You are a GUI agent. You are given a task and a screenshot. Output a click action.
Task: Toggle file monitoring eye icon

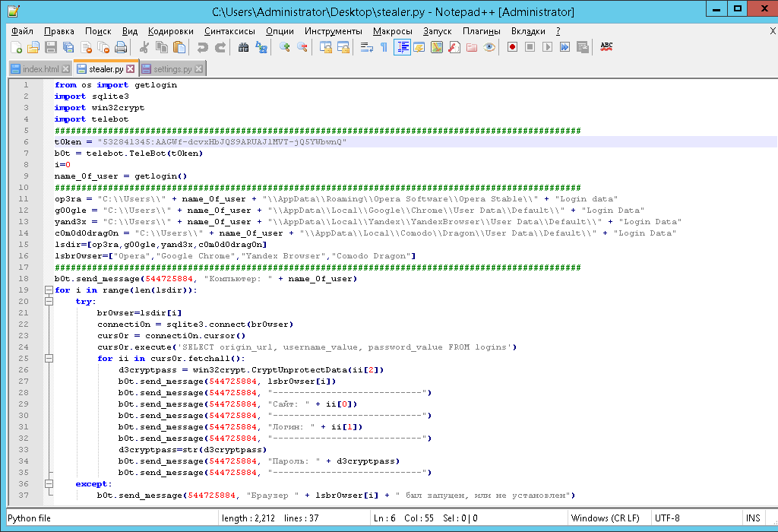pos(489,47)
